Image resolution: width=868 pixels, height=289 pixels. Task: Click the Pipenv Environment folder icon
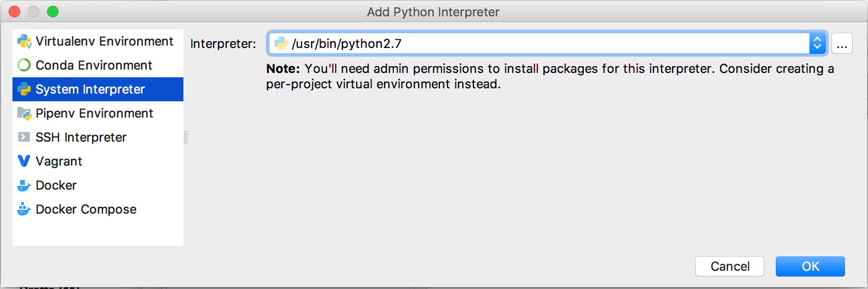pyautogui.click(x=24, y=113)
